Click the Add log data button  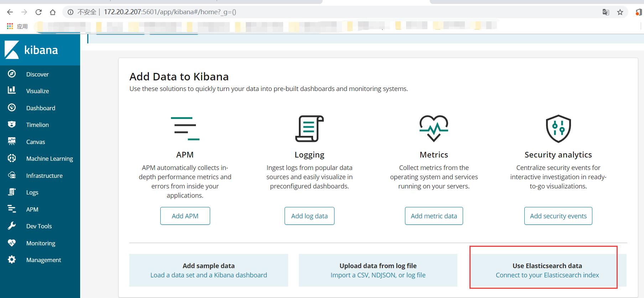(310, 216)
